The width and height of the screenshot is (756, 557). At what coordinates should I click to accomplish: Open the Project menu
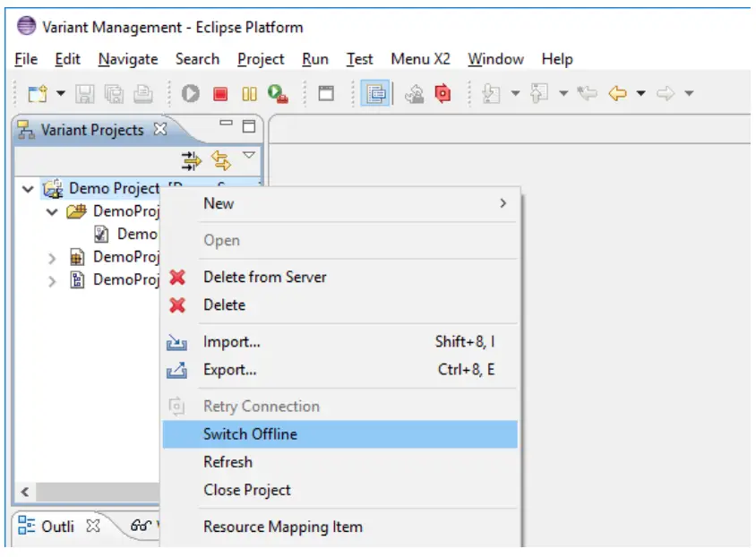click(x=261, y=59)
